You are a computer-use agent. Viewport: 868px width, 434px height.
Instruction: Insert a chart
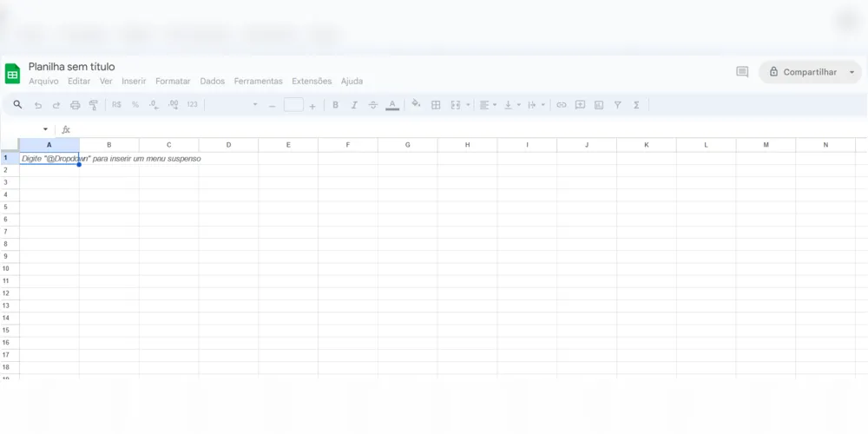coord(599,105)
